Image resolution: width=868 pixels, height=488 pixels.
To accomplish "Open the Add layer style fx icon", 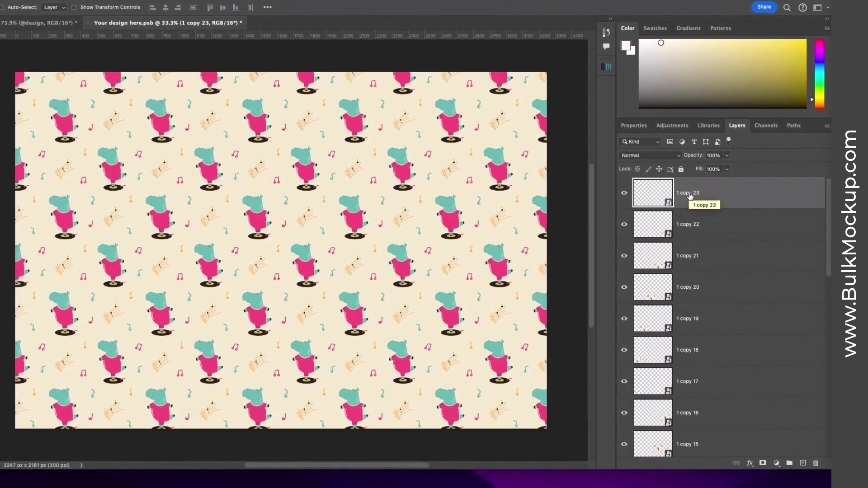I will coord(750,463).
